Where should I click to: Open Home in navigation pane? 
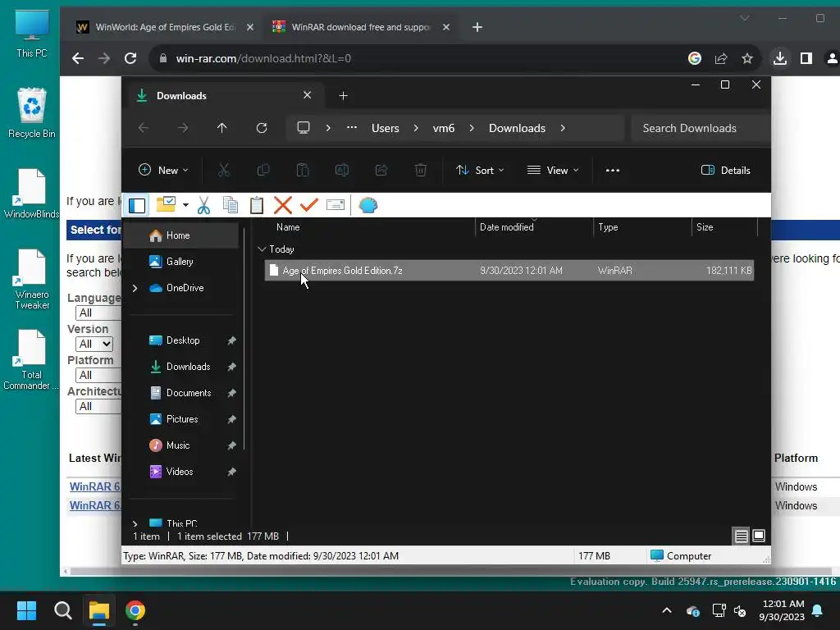(181, 235)
